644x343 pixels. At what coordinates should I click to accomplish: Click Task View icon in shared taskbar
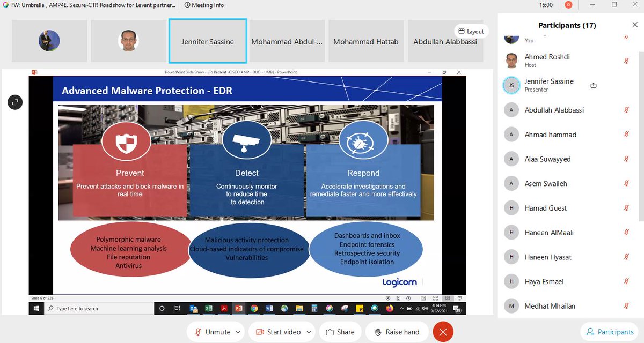click(x=178, y=308)
